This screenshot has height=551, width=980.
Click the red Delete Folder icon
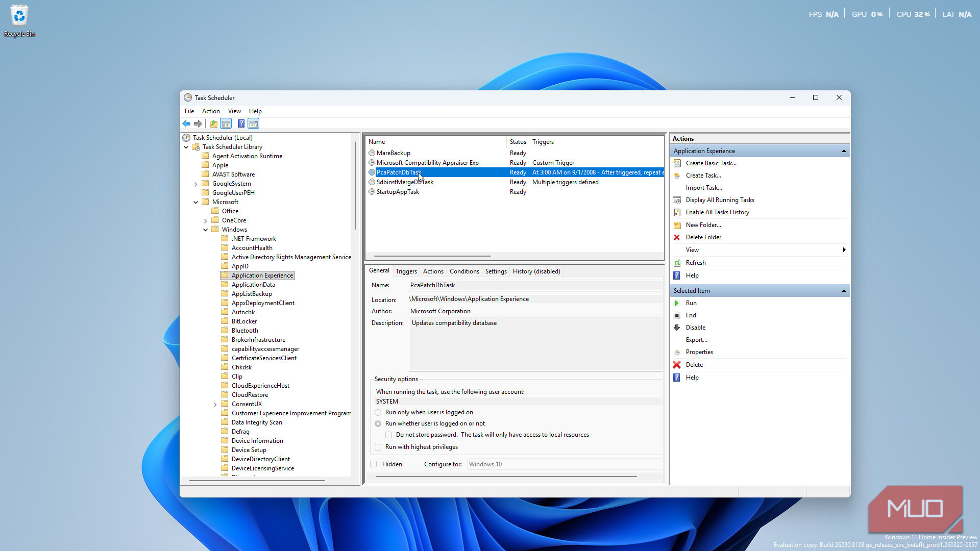click(x=677, y=237)
